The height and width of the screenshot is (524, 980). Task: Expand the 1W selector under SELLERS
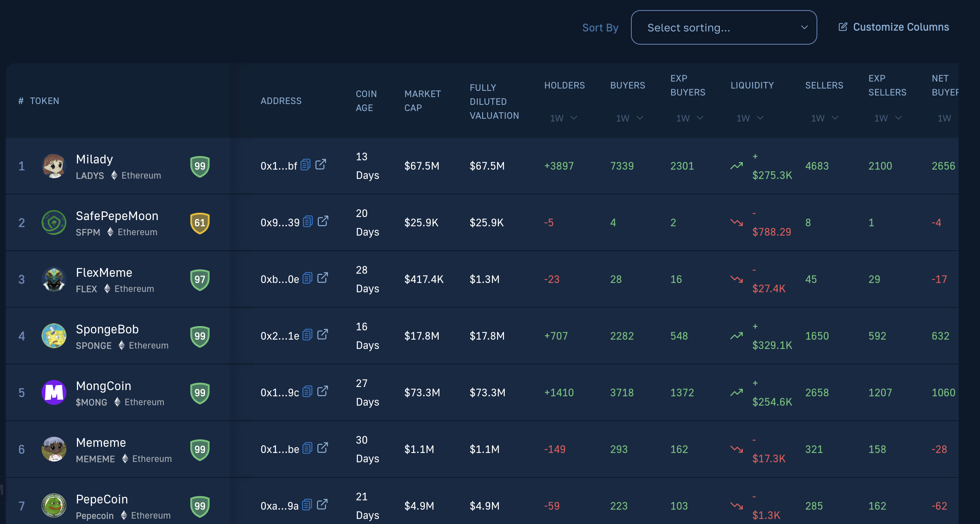pyautogui.click(x=823, y=118)
